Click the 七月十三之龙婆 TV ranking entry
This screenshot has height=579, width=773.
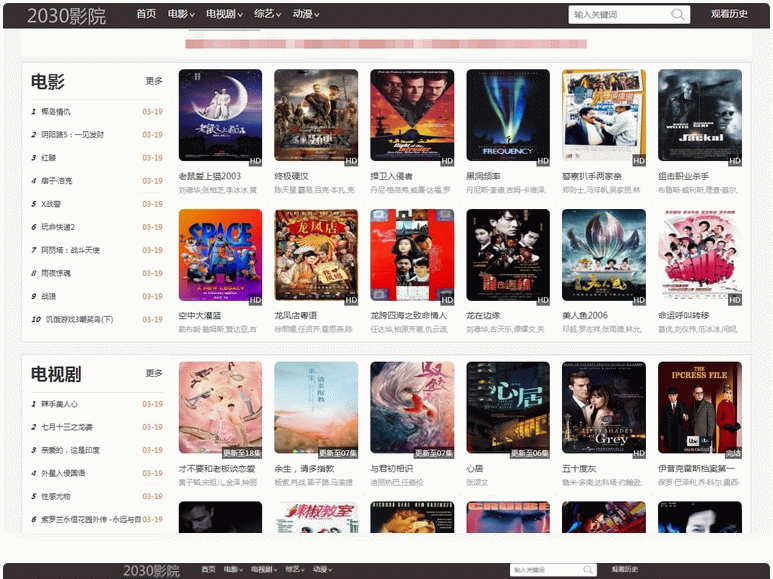coord(67,427)
